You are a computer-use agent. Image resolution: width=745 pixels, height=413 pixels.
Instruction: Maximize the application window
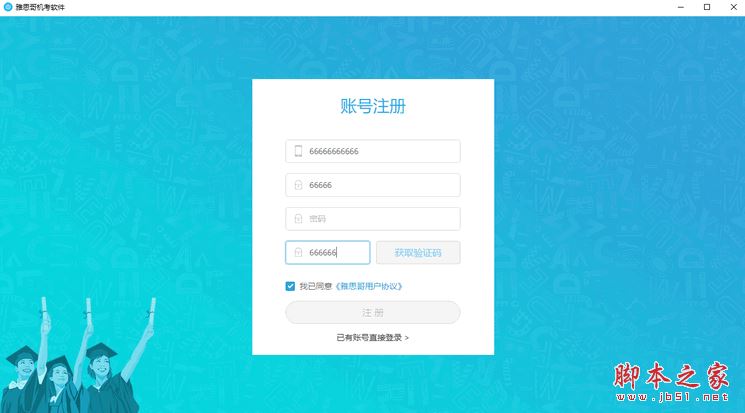point(707,7)
